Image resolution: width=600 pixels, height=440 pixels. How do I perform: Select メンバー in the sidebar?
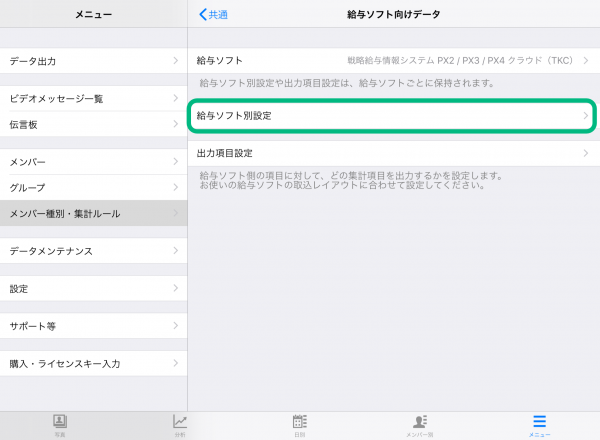coord(93,162)
